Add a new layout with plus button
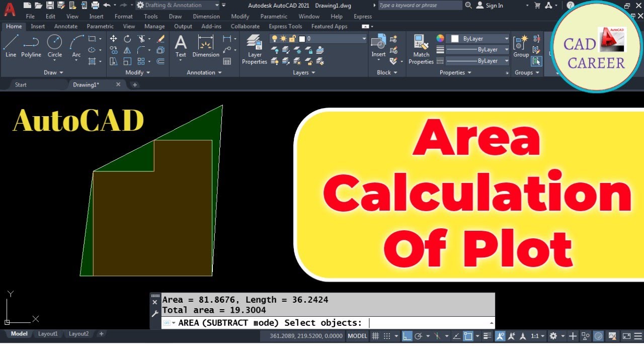Image resolution: width=644 pixels, height=362 pixels. click(101, 334)
